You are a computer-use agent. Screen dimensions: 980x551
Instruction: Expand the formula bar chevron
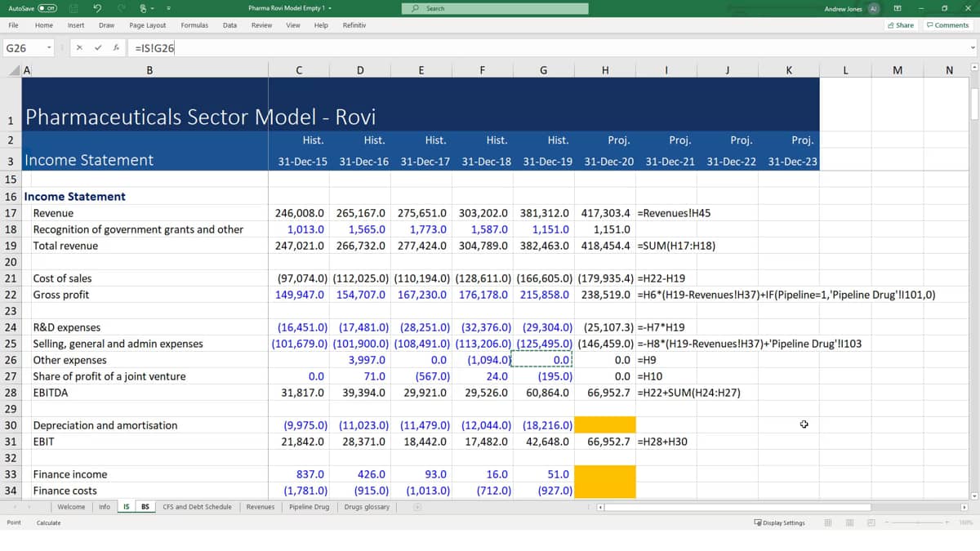[x=972, y=48]
